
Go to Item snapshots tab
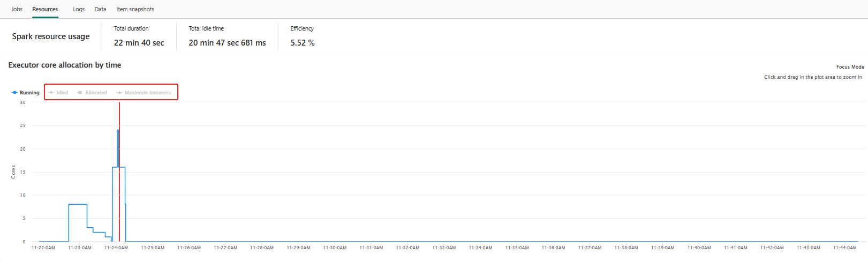pyautogui.click(x=135, y=9)
